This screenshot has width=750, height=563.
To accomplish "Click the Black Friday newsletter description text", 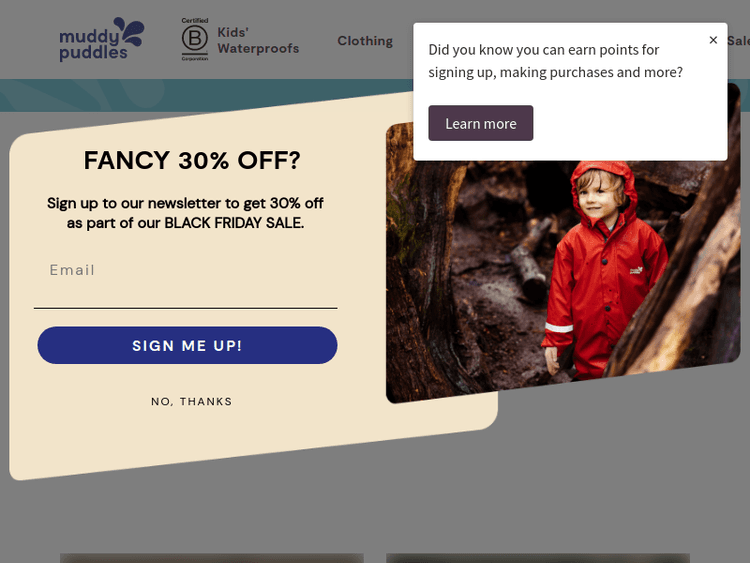I will tap(186, 213).
